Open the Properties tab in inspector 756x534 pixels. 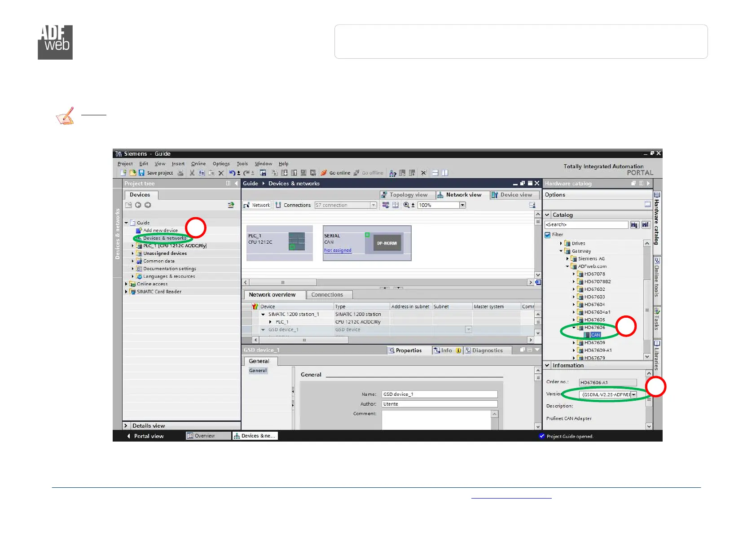point(409,350)
